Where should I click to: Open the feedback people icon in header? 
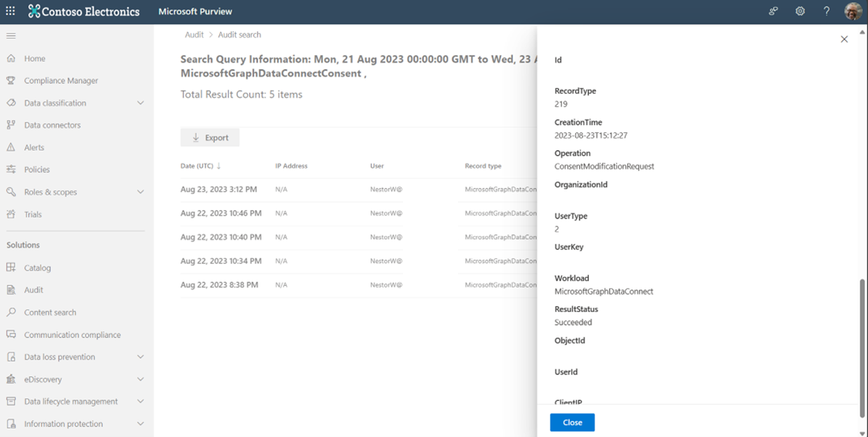click(773, 11)
